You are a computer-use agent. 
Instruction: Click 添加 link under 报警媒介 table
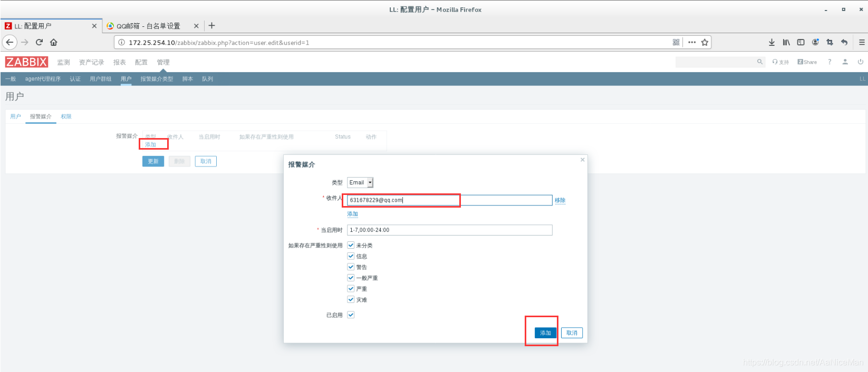[151, 144]
